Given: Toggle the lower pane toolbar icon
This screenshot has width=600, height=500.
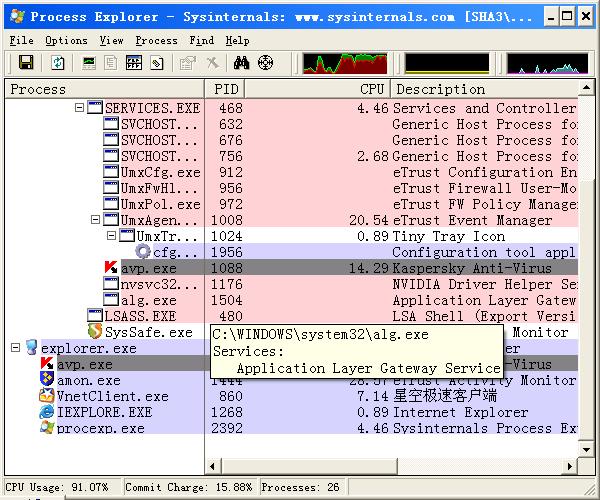Looking at the screenshot, I should pos(134,63).
